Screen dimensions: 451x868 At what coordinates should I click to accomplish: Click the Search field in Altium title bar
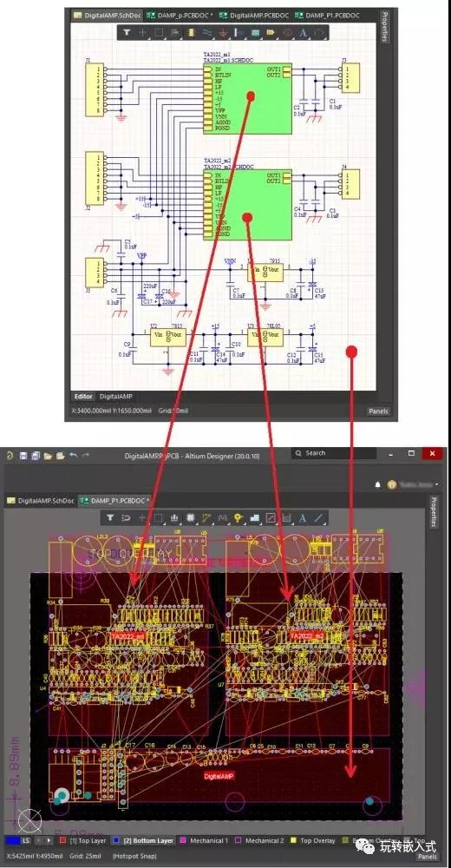(x=334, y=453)
